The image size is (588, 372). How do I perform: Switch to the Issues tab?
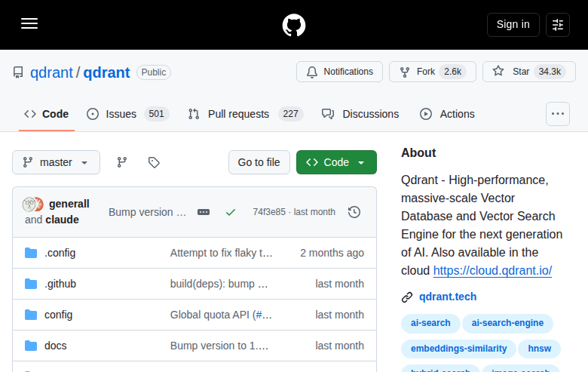[127, 114]
